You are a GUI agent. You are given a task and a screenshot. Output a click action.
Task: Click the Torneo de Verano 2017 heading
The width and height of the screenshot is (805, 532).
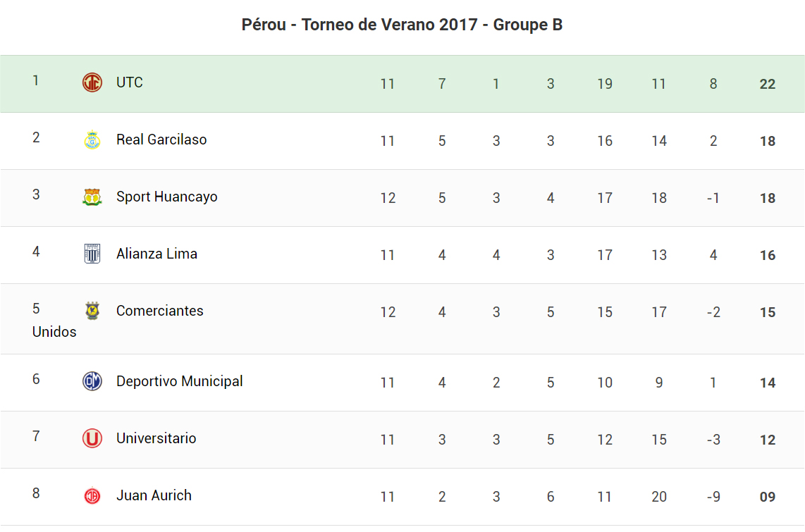coord(402,25)
